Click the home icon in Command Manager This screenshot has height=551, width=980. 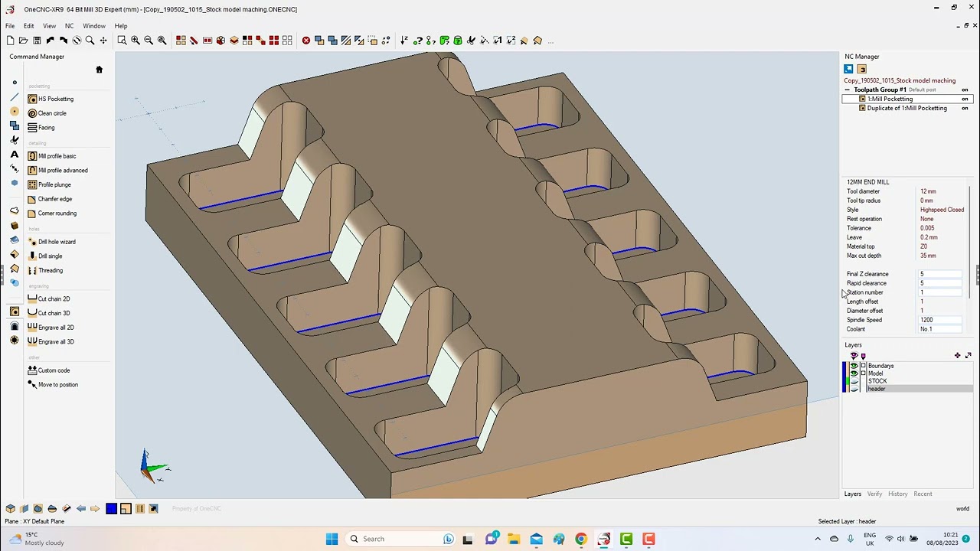point(99,70)
